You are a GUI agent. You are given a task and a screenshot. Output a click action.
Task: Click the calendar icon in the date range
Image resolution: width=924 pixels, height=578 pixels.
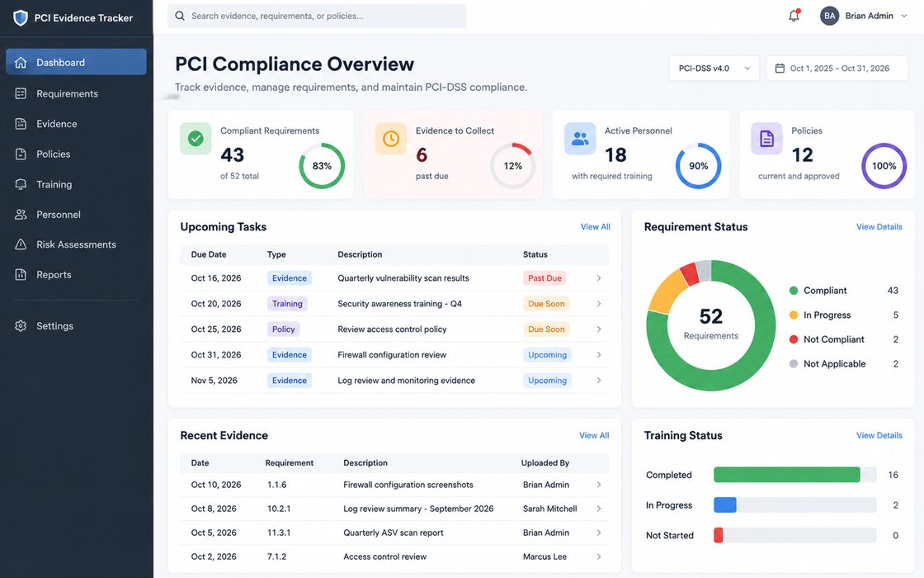click(x=780, y=68)
